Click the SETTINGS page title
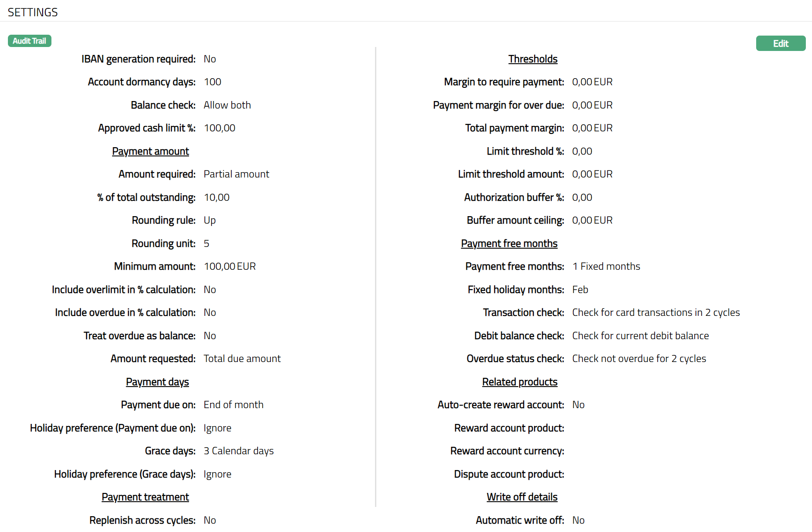812x532 pixels. [33, 12]
